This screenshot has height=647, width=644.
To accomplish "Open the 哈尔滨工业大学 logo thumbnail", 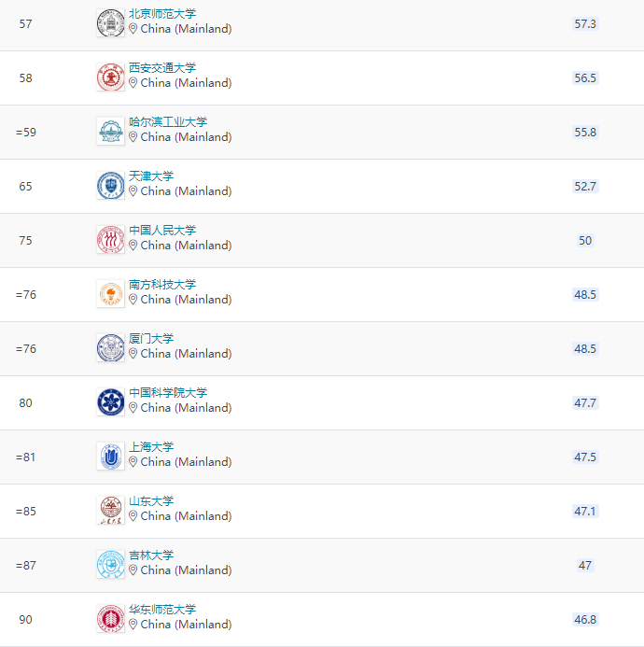I will click(110, 132).
